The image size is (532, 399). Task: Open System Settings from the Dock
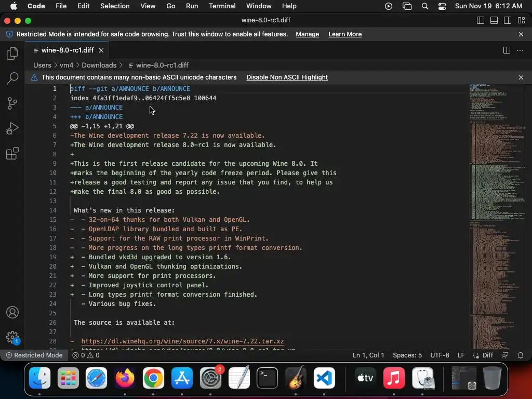point(210,378)
